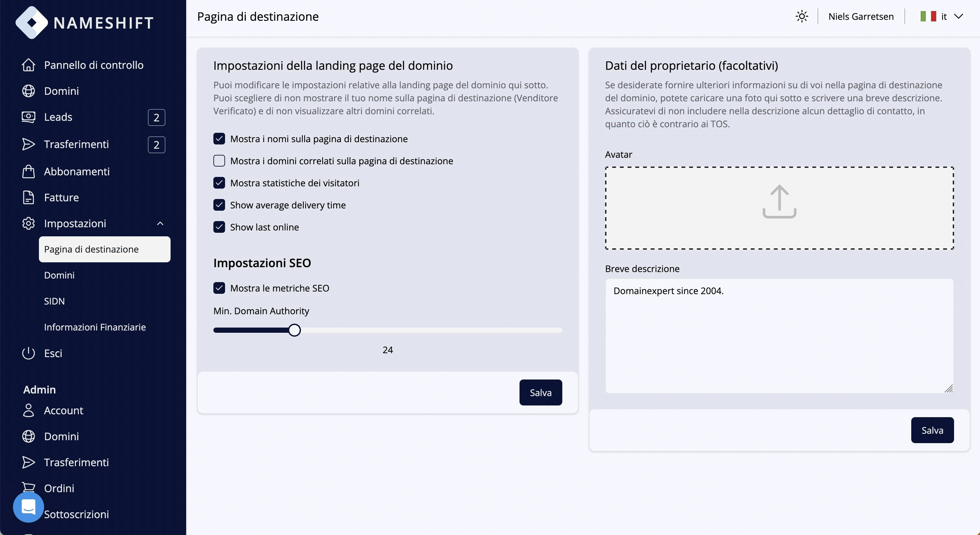Go to Informazioni Finanziarie settings
This screenshot has height=535, width=980.
coord(95,327)
